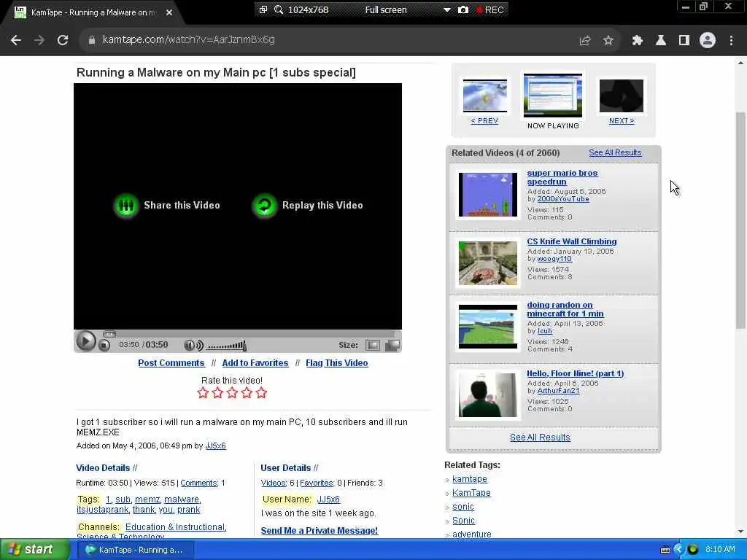
Task: Stop the video with the stop button
Action: (104, 345)
